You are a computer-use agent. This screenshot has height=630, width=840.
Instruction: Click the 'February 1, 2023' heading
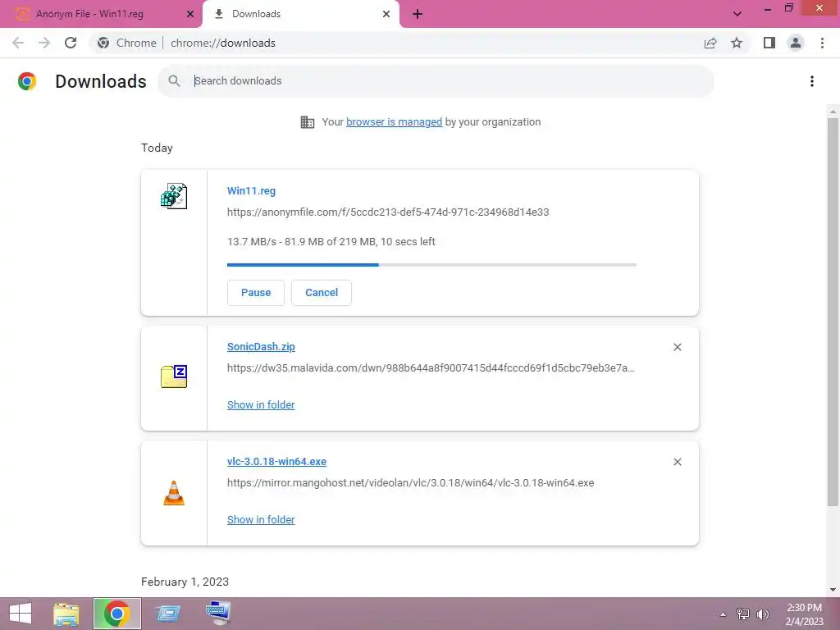point(185,582)
